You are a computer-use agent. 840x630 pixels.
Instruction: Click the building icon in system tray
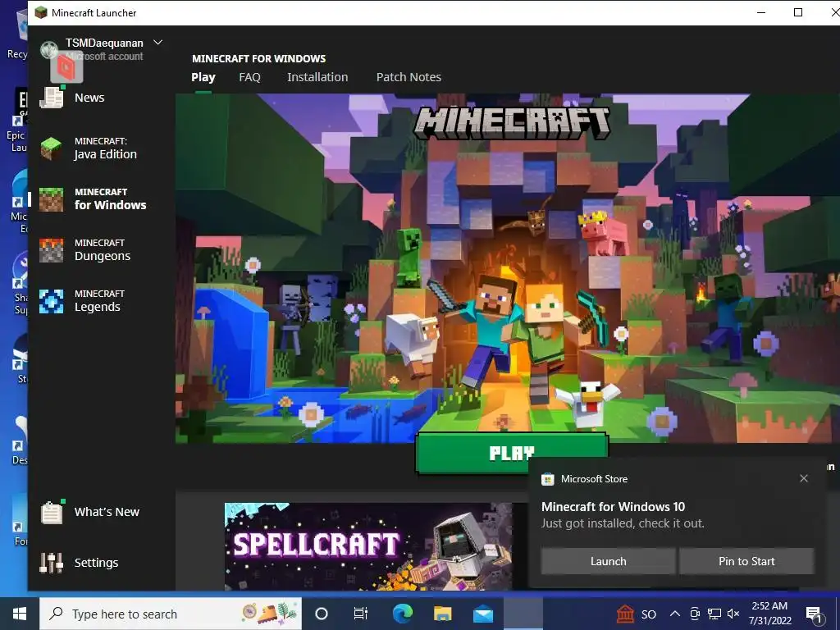625,614
